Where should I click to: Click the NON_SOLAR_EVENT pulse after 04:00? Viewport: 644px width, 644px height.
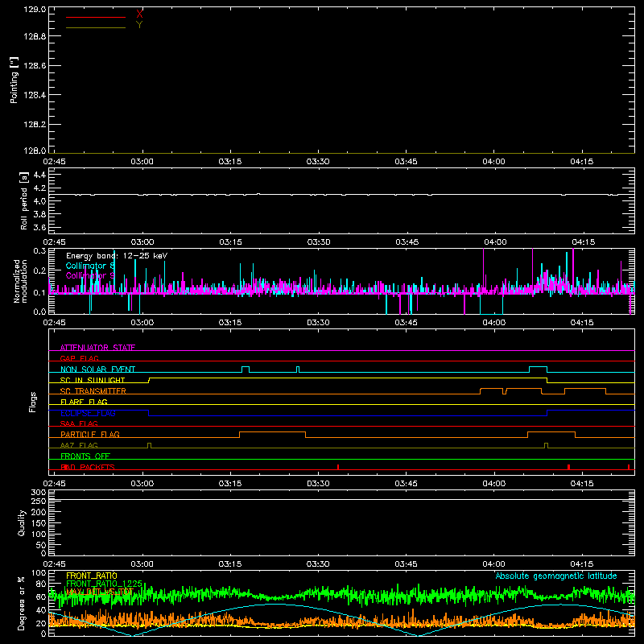pos(538,369)
